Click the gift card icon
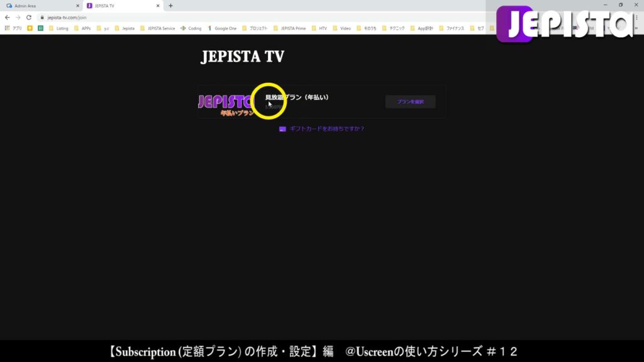 [282, 129]
